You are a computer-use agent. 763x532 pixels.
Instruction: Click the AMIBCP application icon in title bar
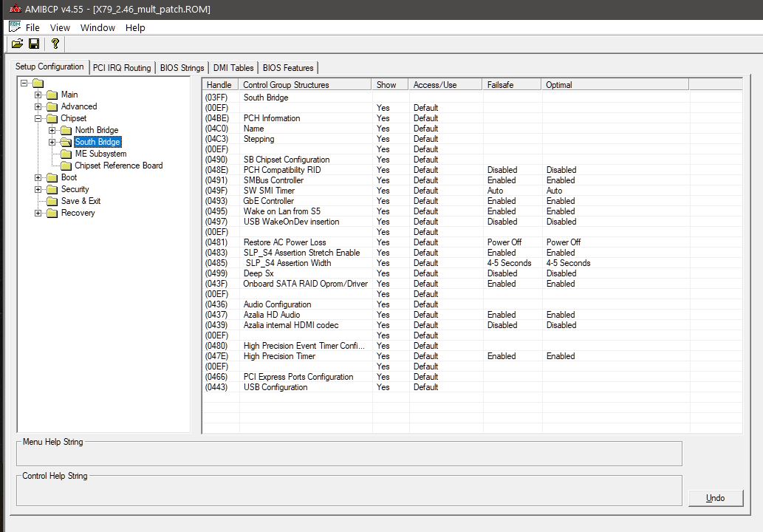click(x=15, y=9)
